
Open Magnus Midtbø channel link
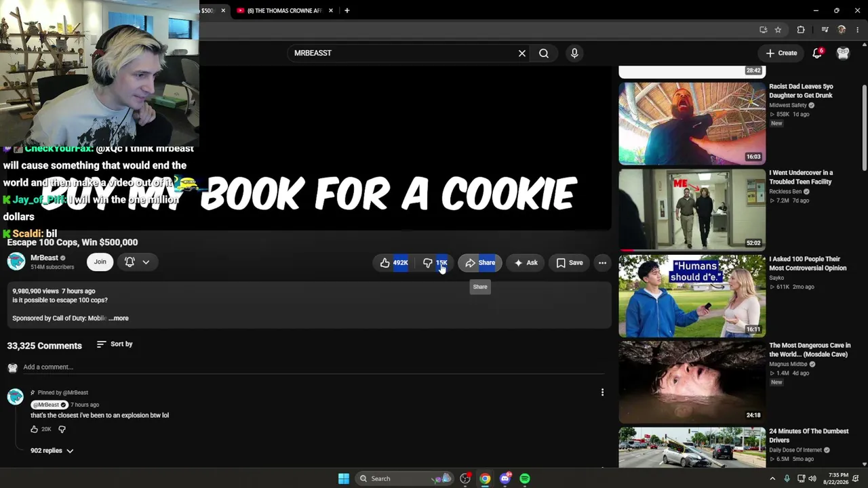(x=788, y=364)
